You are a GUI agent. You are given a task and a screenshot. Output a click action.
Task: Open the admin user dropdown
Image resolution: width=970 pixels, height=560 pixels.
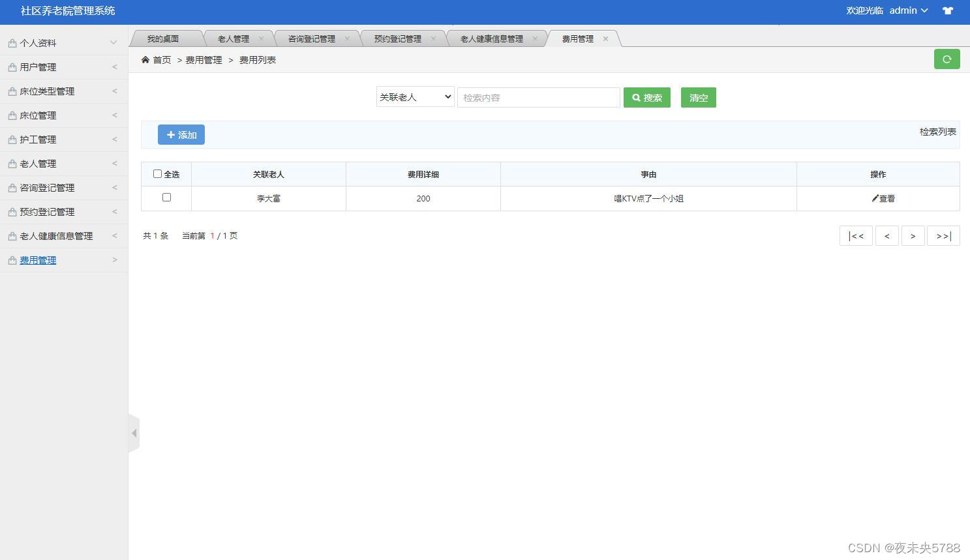pos(909,10)
